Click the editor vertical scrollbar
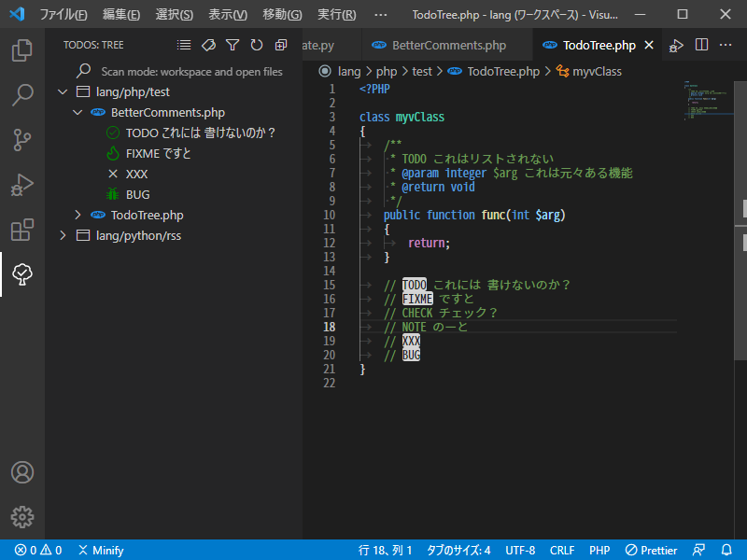The width and height of the screenshot is (747, 560). (740, 220)
